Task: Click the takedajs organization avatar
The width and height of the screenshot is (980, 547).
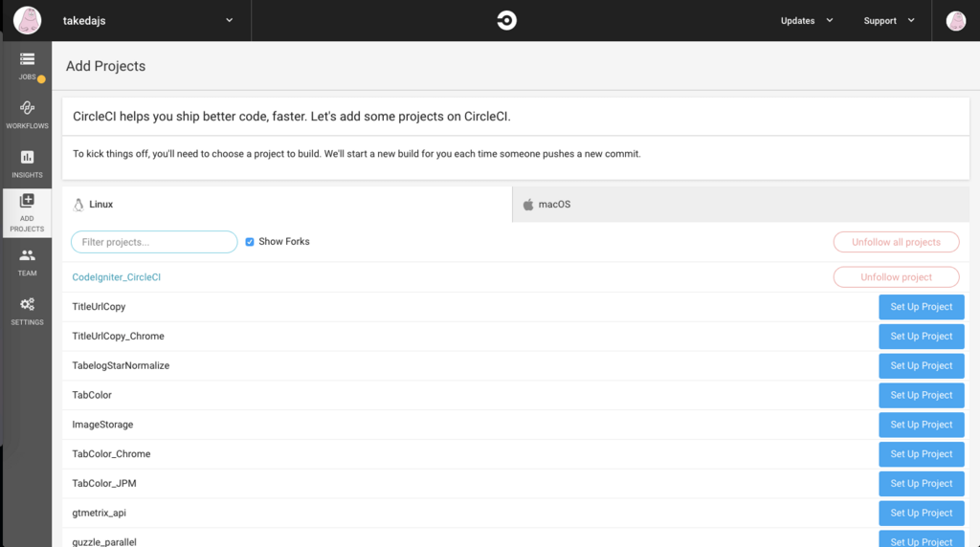Action: (28, 20)
